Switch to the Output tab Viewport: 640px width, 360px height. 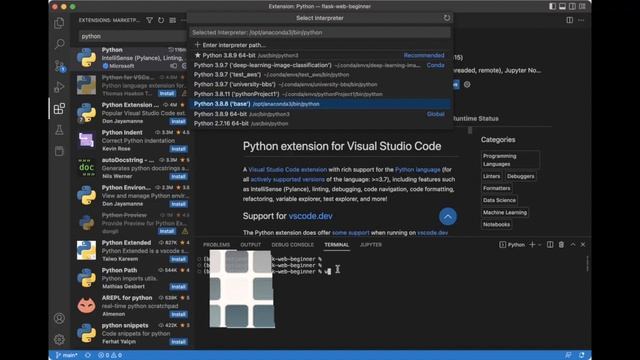[251, 244]
